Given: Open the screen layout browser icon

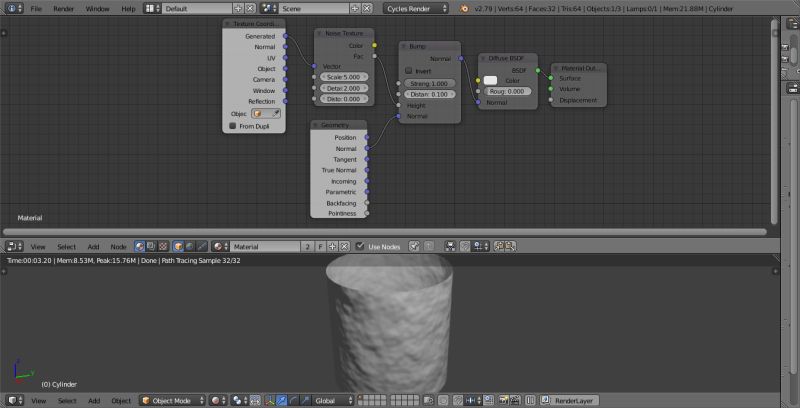Looking at the screenshot, I should 152,9.
